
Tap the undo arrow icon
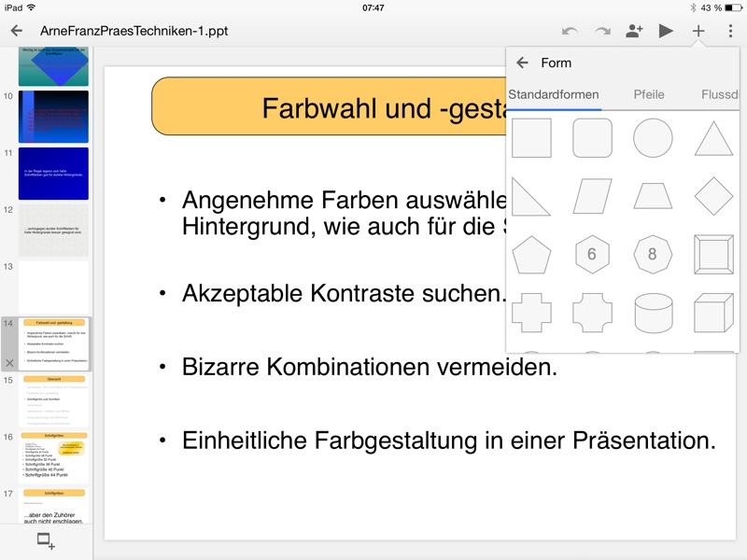click(x=570, y=31)
